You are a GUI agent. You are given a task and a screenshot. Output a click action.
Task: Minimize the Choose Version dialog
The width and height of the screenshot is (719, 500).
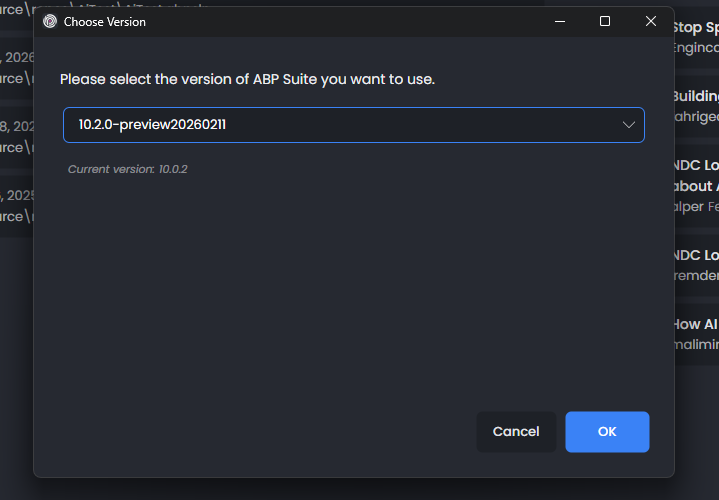coord(558,21)
